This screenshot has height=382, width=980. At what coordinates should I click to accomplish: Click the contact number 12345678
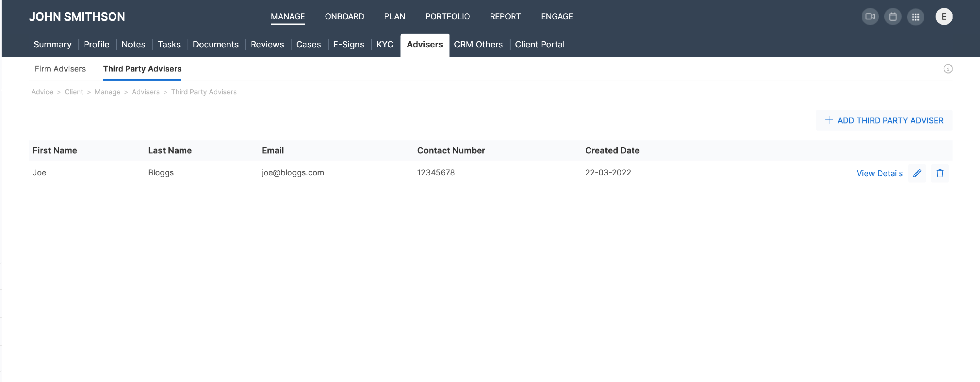click(x=435, y=173)
